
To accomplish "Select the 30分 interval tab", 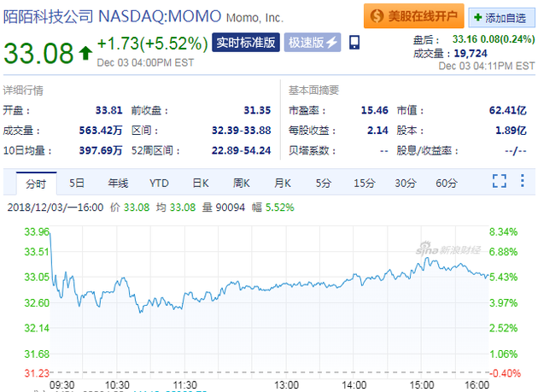I will pos(406,183).
